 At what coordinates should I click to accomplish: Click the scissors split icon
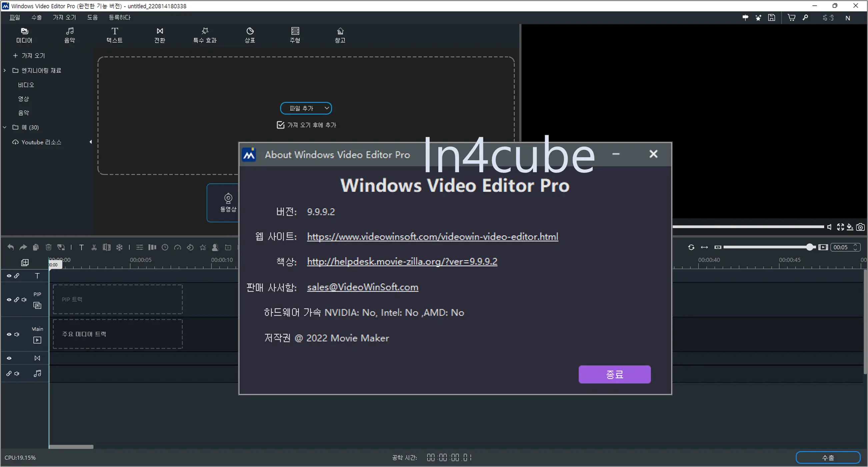(x=94, y=247)
